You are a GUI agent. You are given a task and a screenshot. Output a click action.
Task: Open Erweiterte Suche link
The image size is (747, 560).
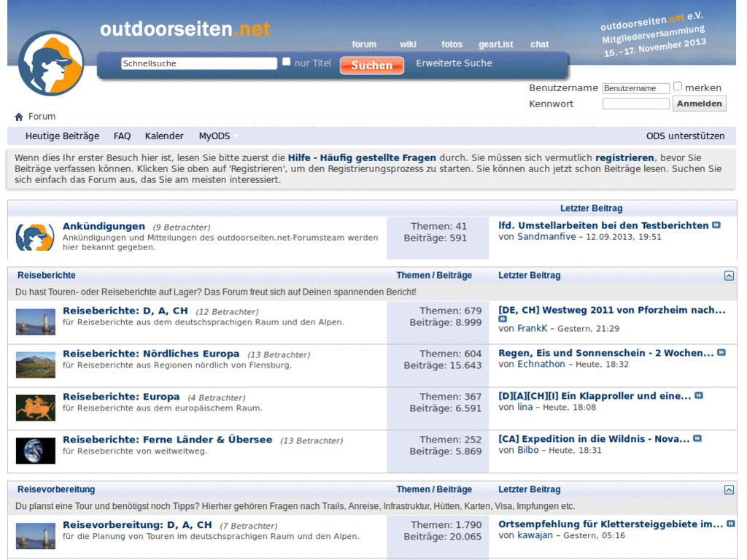tap(454, 63)
